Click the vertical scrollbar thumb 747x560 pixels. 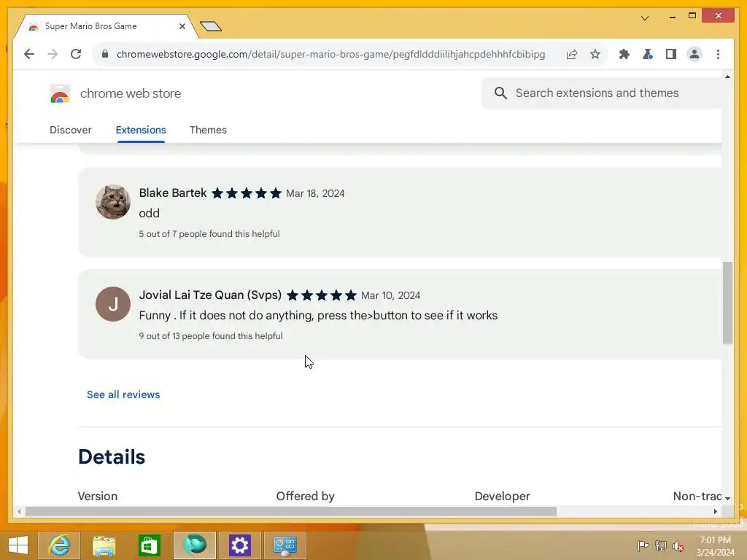(727, 303)
